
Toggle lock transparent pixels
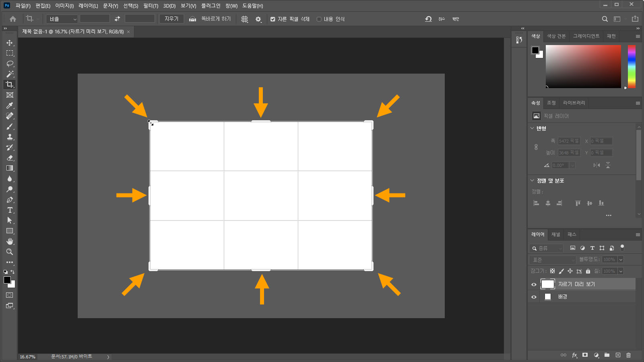(552, 271)
